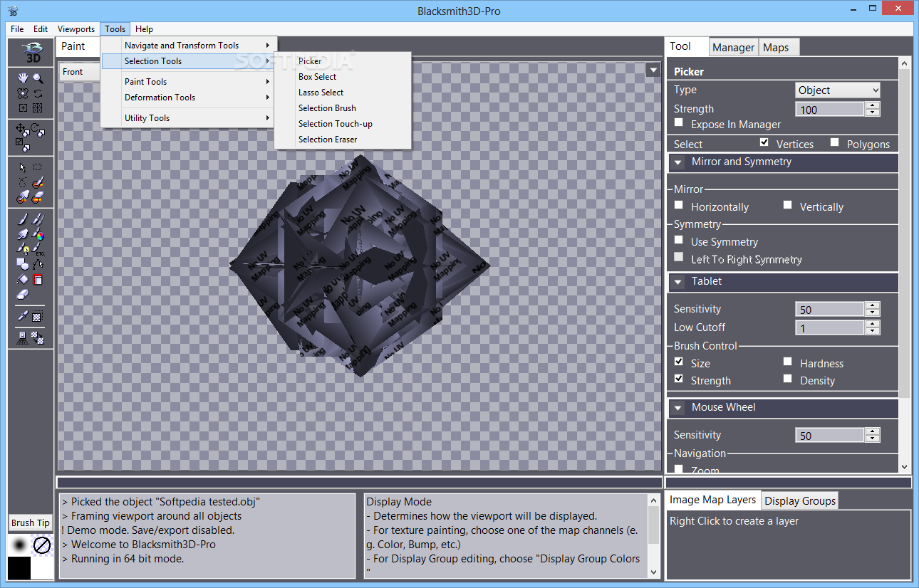Select the Picker arrow icon in left toolbar

pos(23,167)
